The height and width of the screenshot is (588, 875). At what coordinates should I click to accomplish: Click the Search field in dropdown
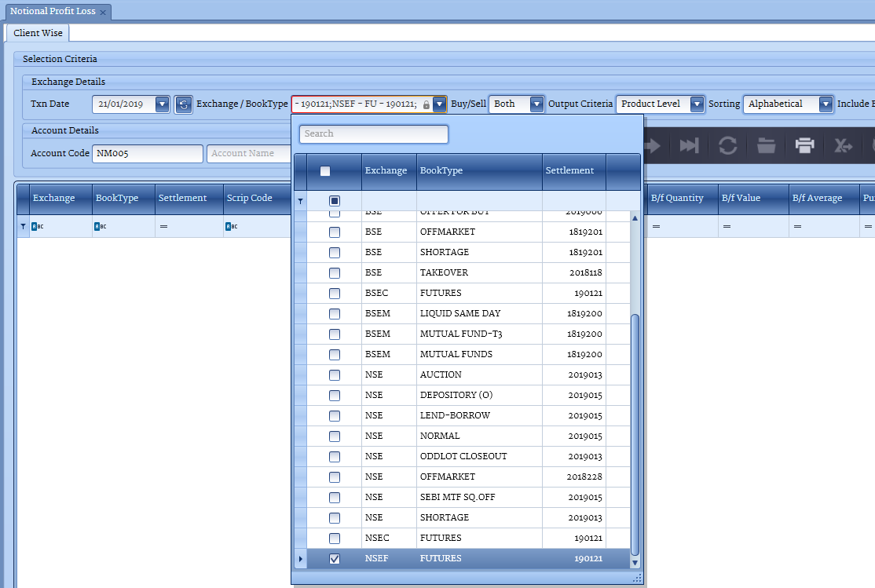[373, 134]
